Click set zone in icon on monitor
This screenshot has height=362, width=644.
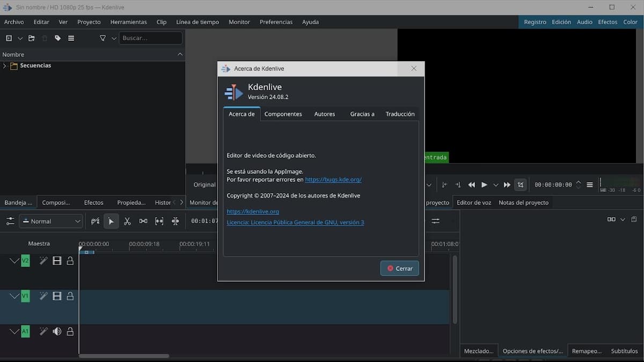click(x=444, y=184)
